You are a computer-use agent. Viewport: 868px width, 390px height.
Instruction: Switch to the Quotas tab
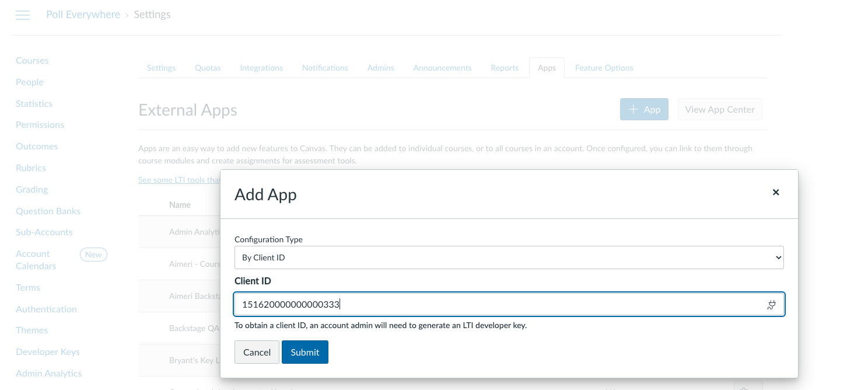point(208,68)
